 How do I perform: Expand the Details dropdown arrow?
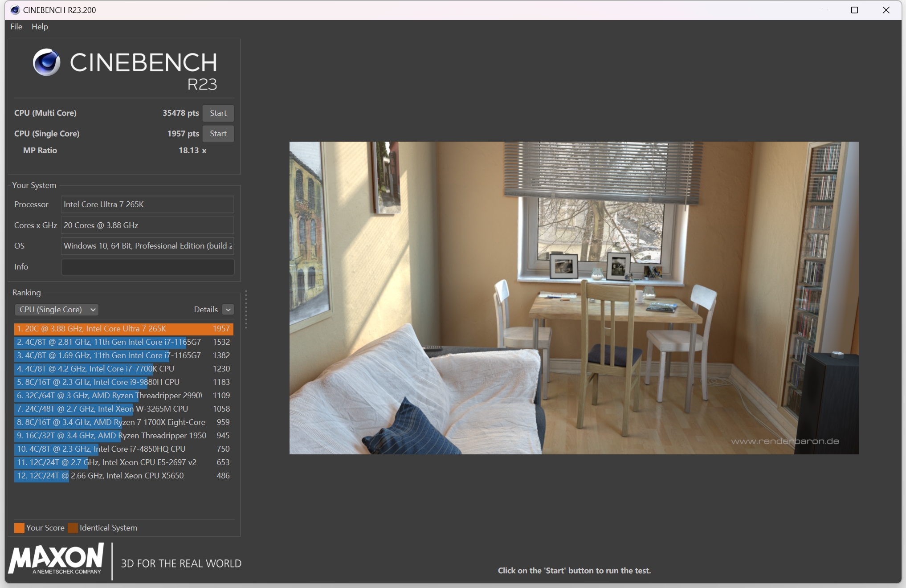228,310
